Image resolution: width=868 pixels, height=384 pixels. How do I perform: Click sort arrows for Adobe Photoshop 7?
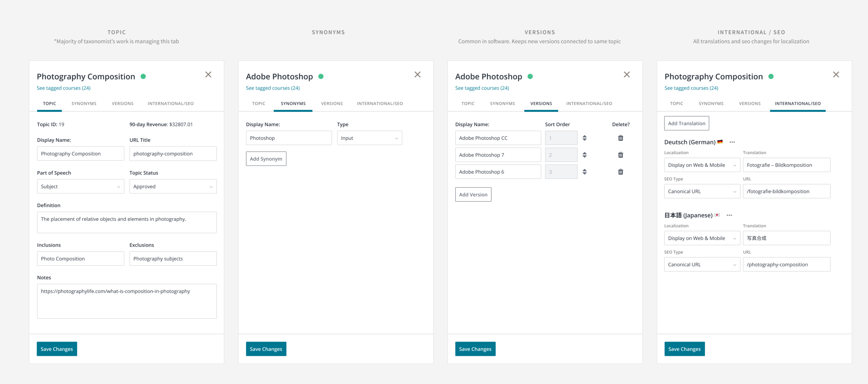[585, 155]
